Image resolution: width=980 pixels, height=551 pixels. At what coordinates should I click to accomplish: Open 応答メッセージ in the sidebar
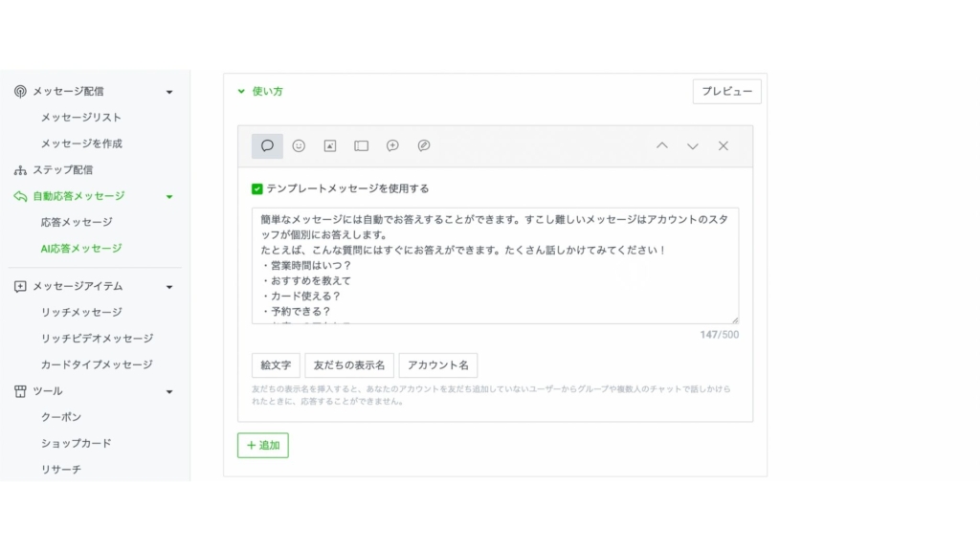point(77,222)
